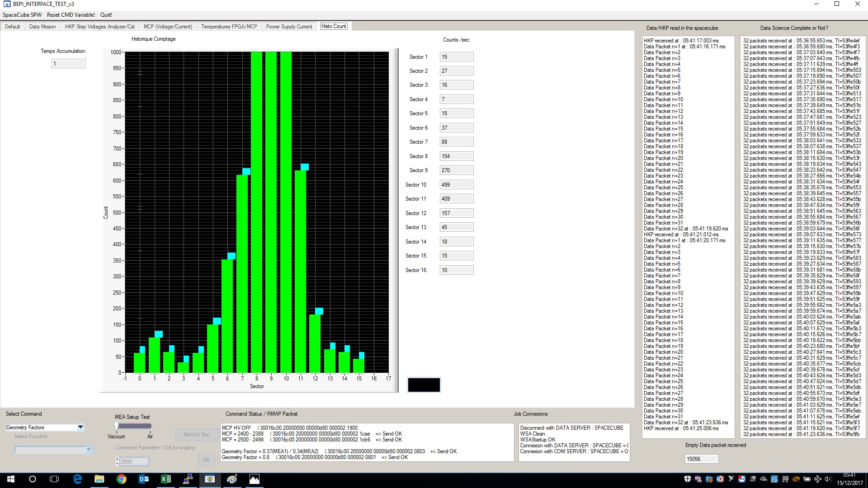Click the Quit! menu item
The height and width of the screenshot is (488, 868).
point(106,15)
